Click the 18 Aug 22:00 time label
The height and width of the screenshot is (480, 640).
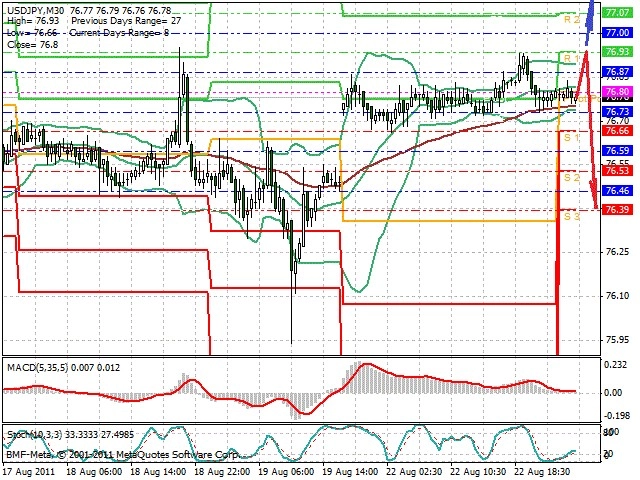(222, 472)
